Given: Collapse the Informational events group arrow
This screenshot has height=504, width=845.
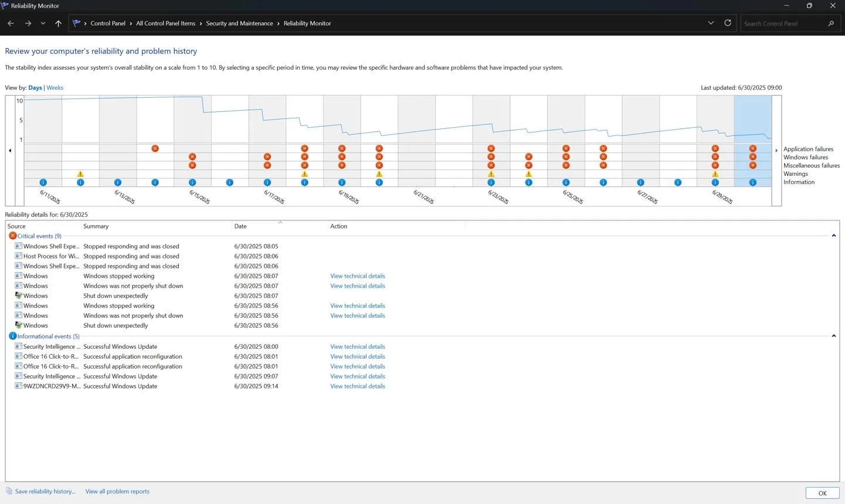Looking at the screenshot, I should 833,336.
